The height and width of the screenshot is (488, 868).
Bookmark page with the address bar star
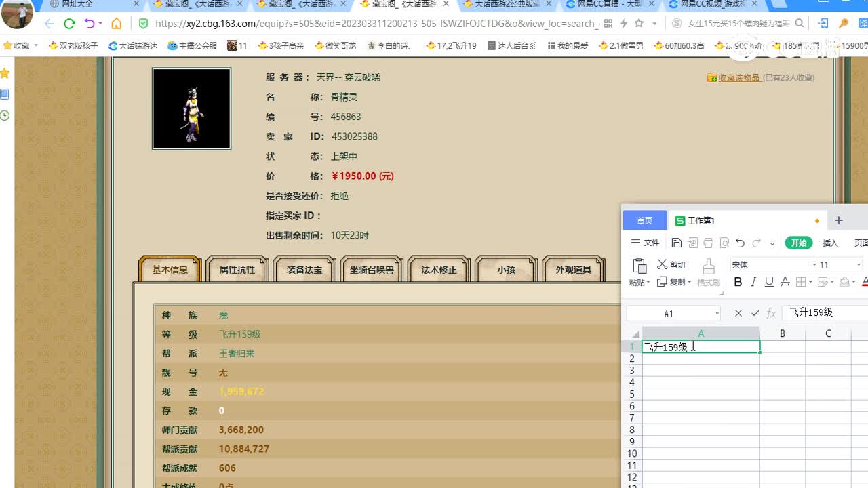pos(639,24)
